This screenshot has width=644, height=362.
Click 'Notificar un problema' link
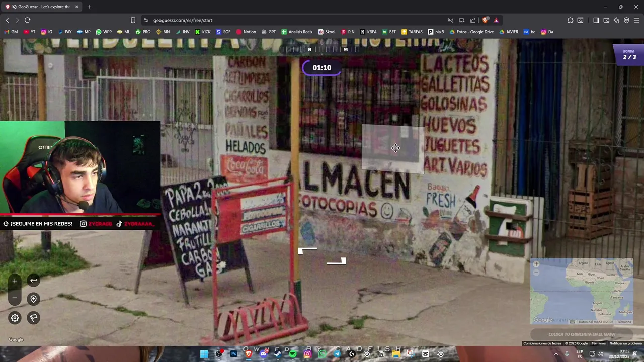(625, 343)
